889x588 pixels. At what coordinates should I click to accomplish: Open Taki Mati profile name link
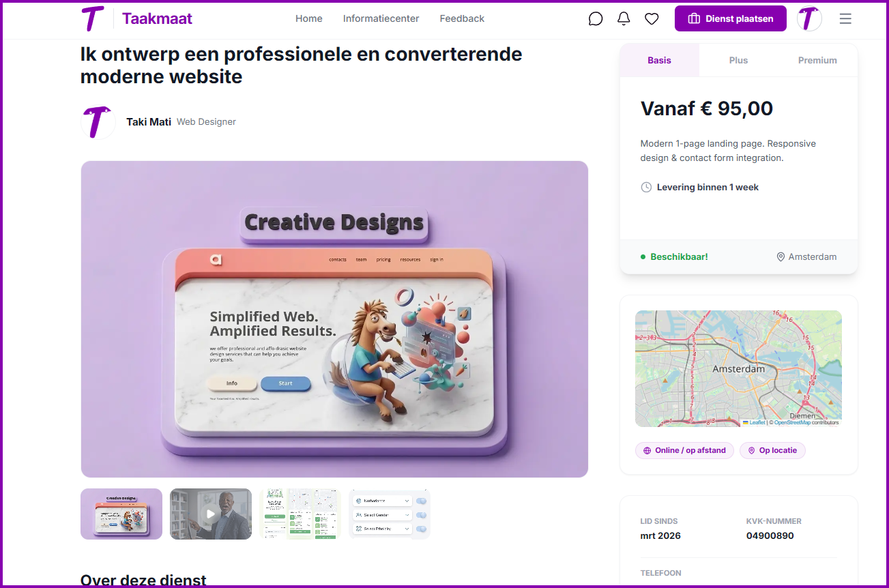coord(149,122)
